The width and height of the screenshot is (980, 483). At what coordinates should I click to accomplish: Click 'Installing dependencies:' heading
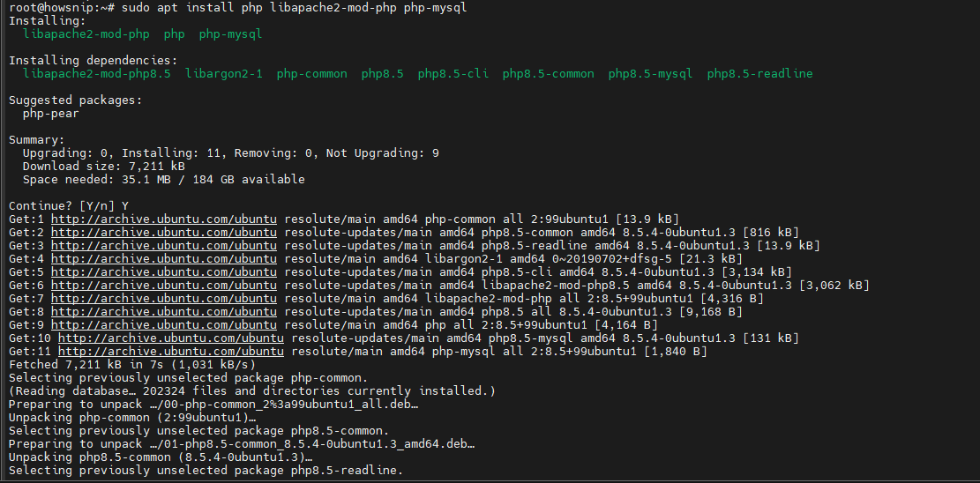[x=94, y=61]
